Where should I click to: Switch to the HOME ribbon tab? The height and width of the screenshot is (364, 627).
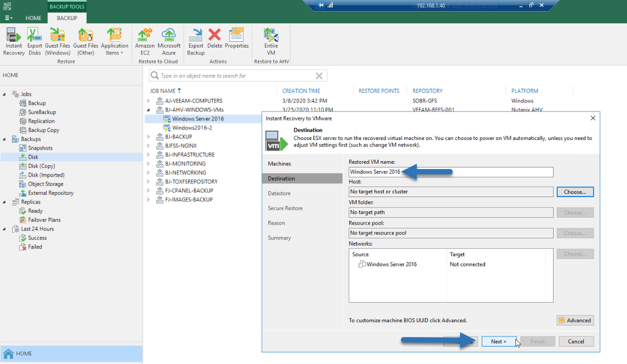[33, 18]
